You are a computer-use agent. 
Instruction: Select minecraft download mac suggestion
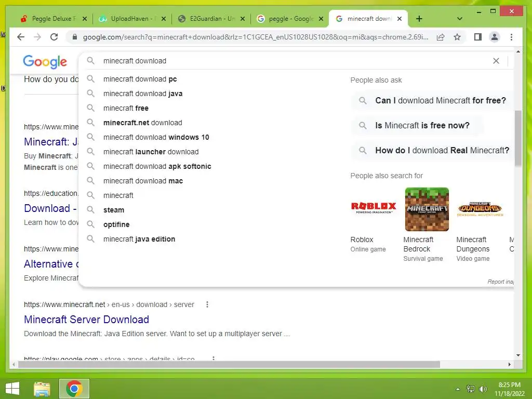pyautogui.click(x=143, y=181)
